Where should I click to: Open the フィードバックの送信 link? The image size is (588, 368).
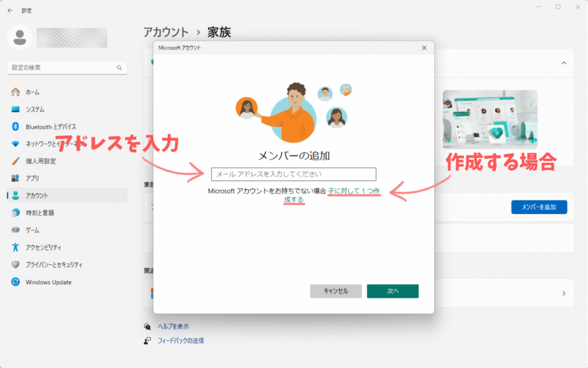pyautogui.click(x=181, y=340)
